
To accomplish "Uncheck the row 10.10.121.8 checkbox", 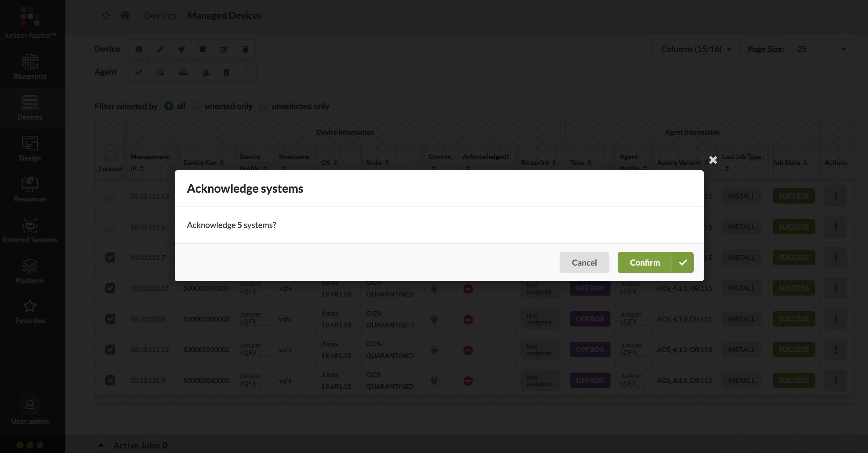I will (x=110, y=319).
